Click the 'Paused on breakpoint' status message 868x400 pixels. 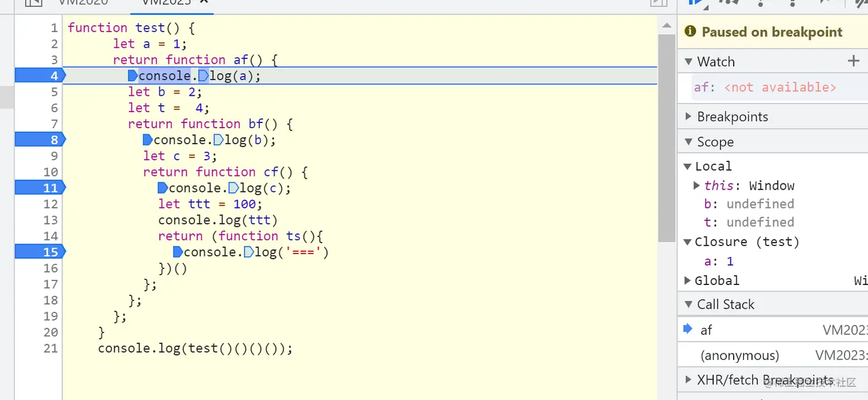[x=772, y=32]
